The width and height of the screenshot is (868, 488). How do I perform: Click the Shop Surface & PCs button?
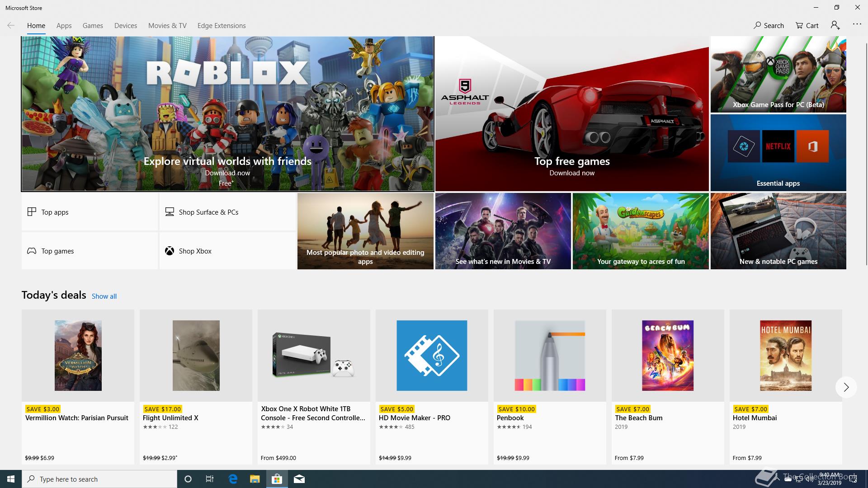click(x=227, y=212)
